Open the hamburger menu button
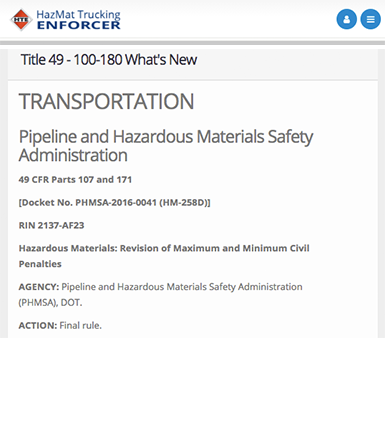The width and height of the screenshot is (385, 447). click(x=370, y=19)
